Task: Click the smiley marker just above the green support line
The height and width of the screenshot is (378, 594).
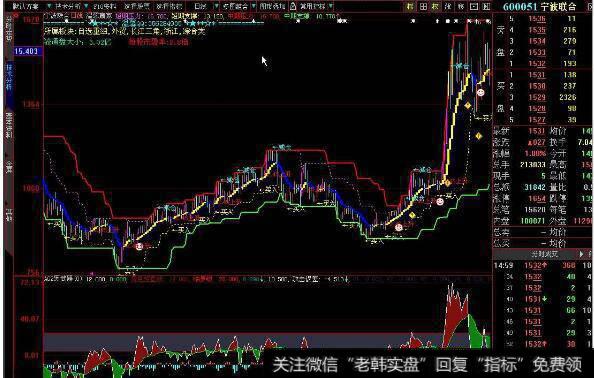Action: click(440, 201)
